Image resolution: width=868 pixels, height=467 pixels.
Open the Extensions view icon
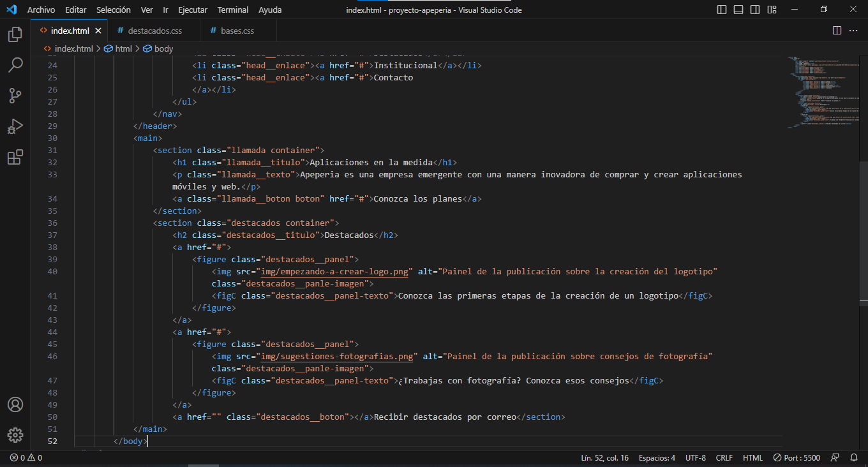pos(15,157)
